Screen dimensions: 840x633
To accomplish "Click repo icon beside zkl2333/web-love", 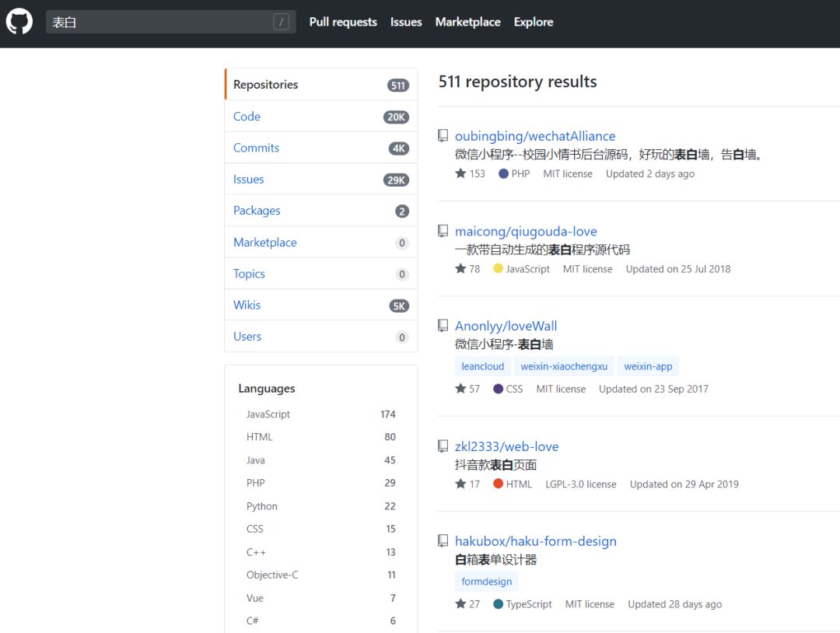I will [443, 446].
